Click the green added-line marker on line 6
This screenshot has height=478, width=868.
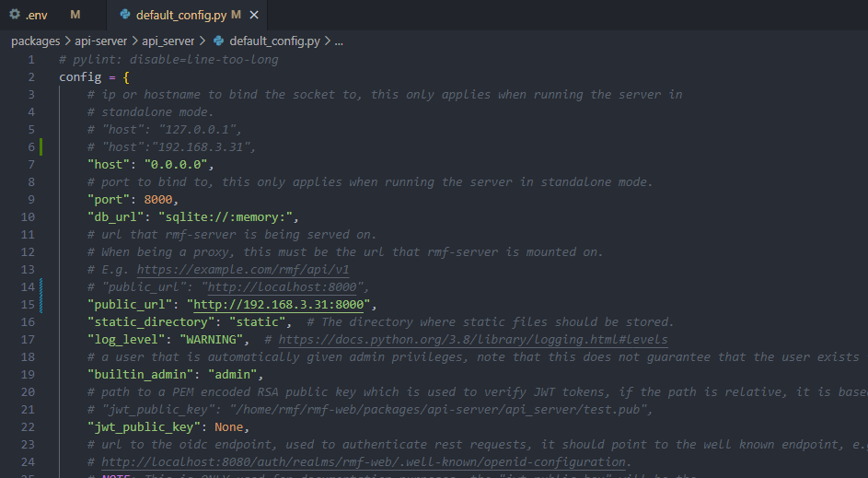(41, 146)
